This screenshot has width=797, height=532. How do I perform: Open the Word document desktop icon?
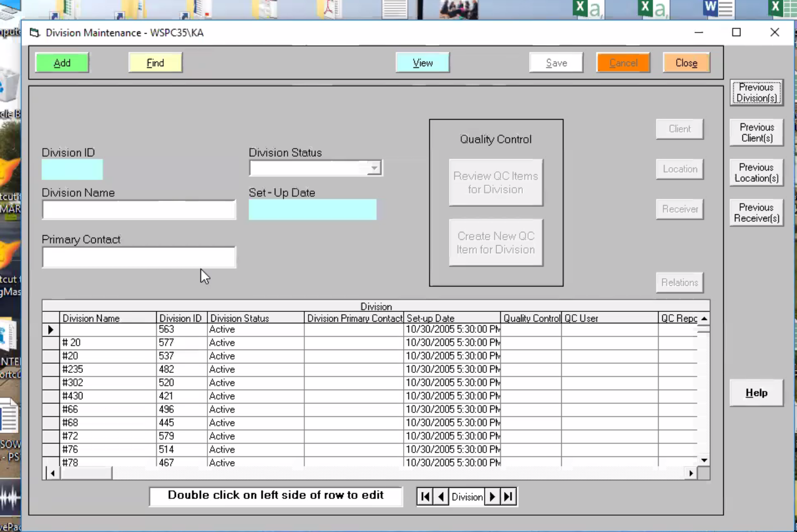click(x=719, y=10)
